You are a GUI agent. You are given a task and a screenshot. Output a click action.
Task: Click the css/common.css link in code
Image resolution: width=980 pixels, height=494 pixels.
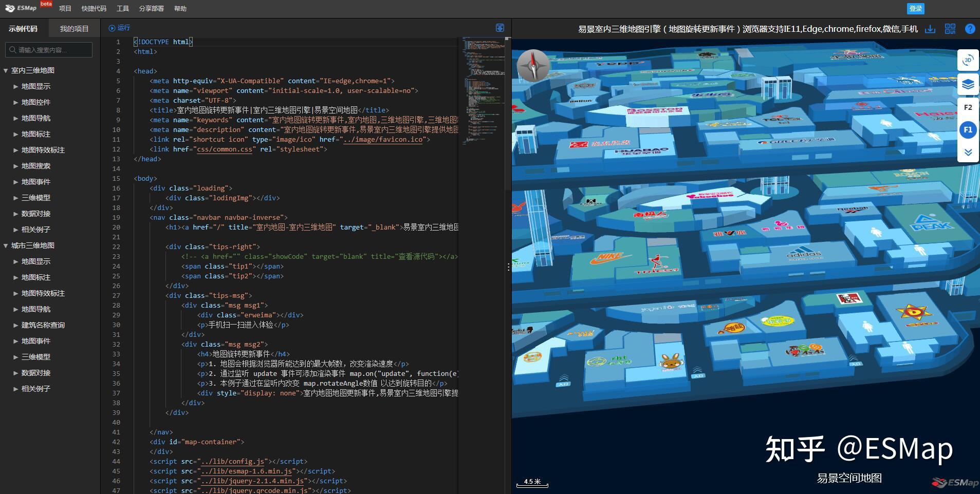pyautogui.click(x=225, y=149)
